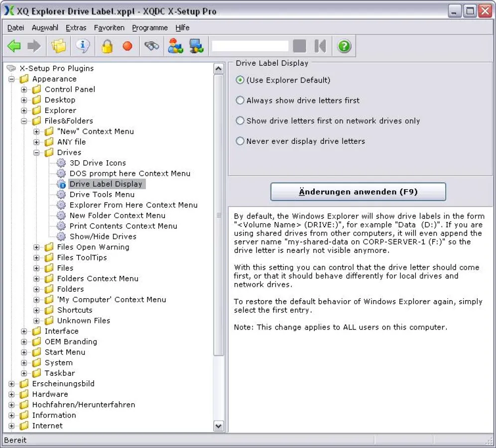496x448 pixels.
Task: Open the blue information bubble icon
Action: (83, 46)
